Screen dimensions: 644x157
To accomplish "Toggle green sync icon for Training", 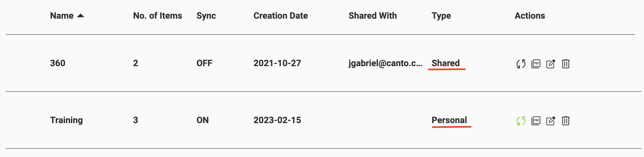I will tap(521, 121).
